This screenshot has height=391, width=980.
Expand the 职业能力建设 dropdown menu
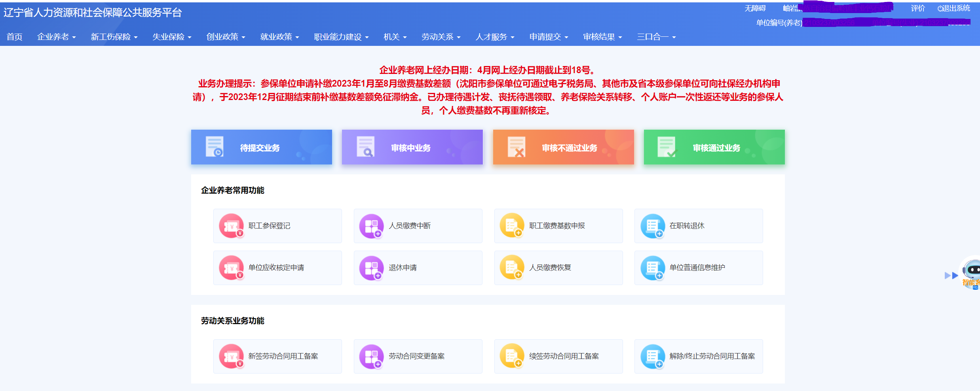click(341, 37)
